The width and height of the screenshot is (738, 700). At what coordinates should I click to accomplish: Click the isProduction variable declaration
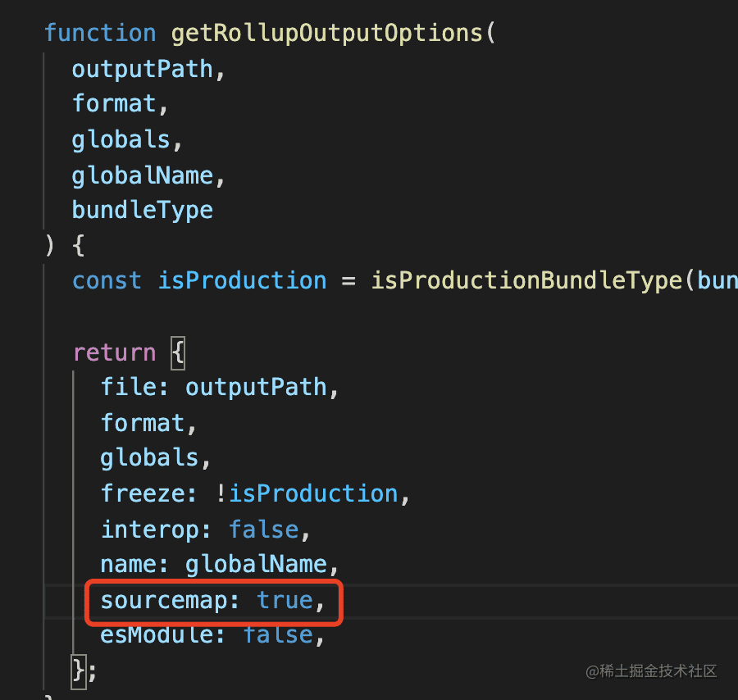[242, 281]
